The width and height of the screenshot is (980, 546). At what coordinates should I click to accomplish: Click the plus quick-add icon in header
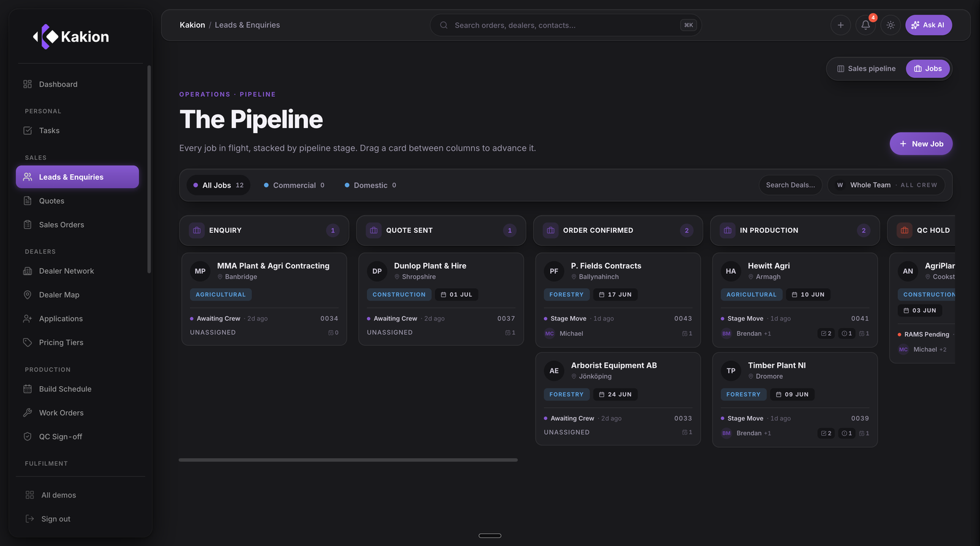coord(840,25)
